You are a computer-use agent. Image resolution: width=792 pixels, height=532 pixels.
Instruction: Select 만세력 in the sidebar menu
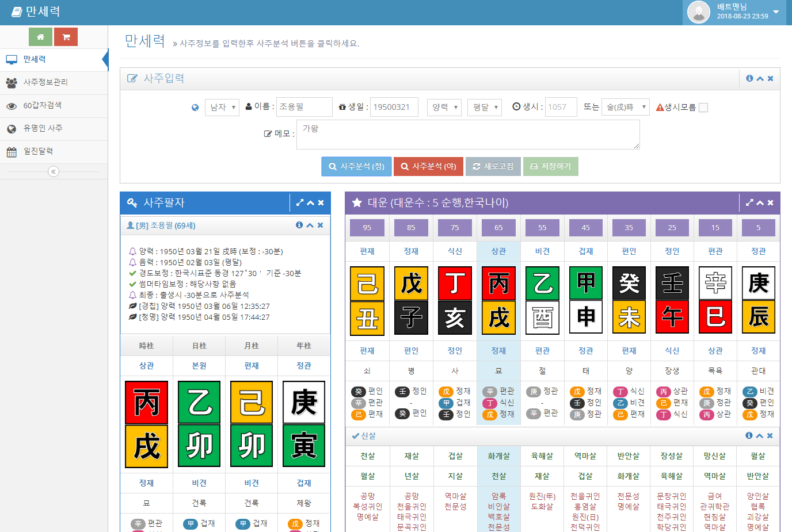click(x=54, y=59)
